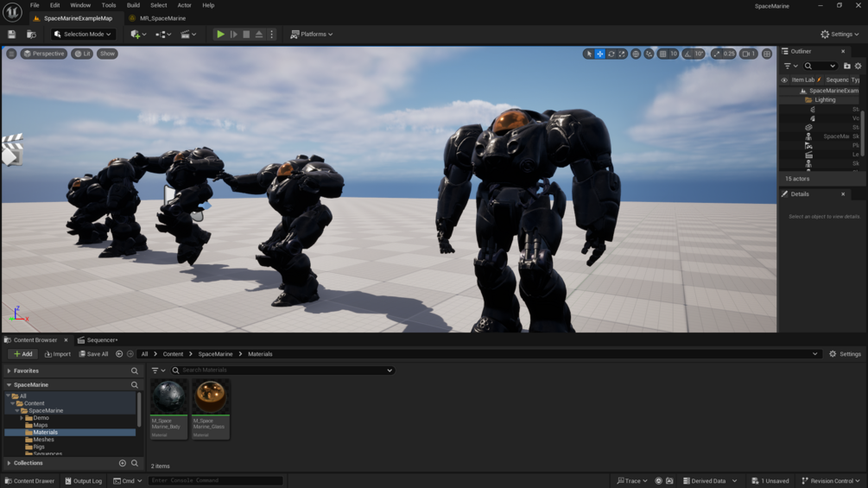Expand the Demo folder in tree
This screenshot has width=868, height=488.
[x=22, y=418]
